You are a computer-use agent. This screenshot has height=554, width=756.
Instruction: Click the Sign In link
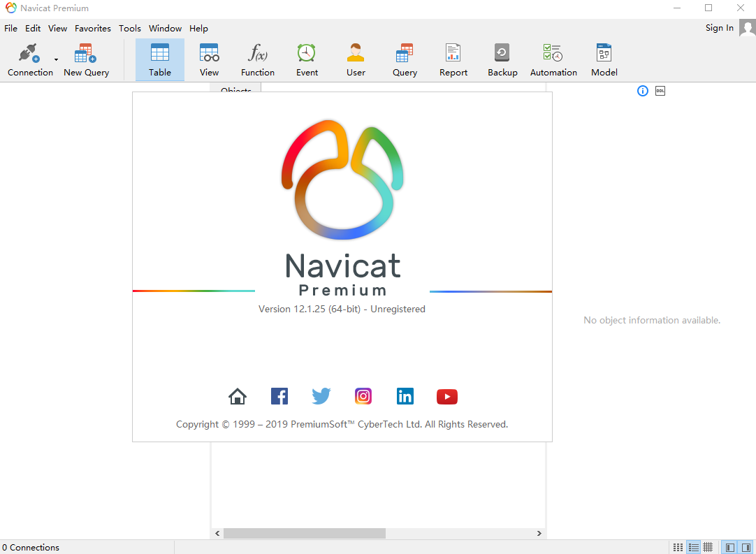tap(720, 28)
